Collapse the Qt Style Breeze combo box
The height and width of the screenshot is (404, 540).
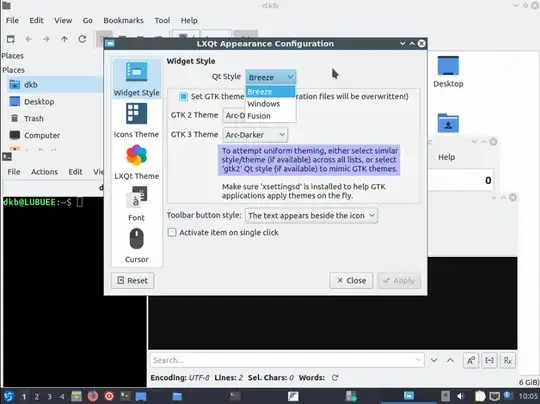point(271,77)
